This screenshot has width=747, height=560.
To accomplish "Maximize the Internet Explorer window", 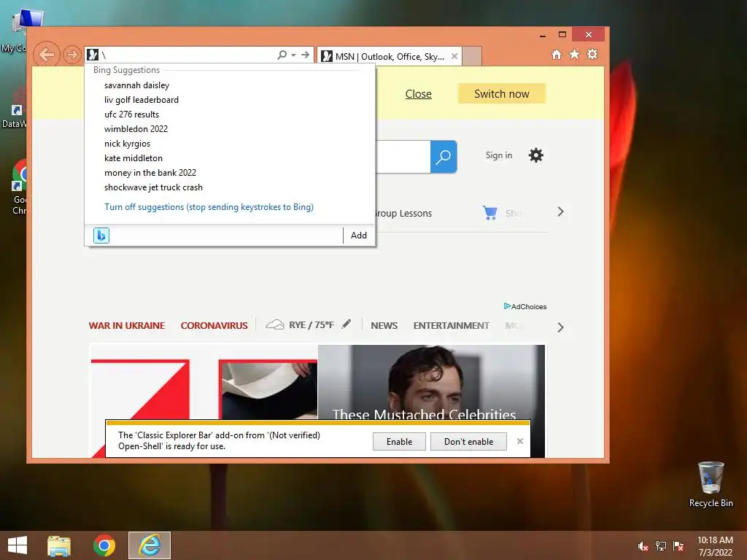I will tap(562, 35).
